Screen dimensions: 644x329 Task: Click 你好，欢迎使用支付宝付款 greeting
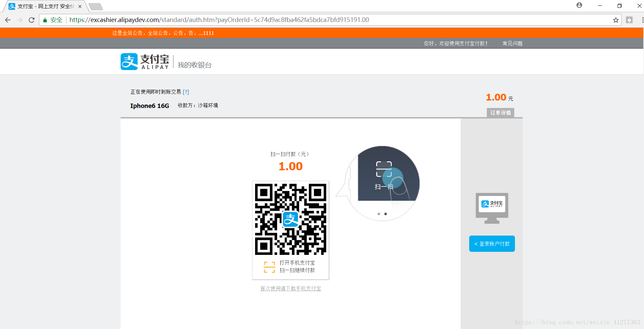[456, 43]
